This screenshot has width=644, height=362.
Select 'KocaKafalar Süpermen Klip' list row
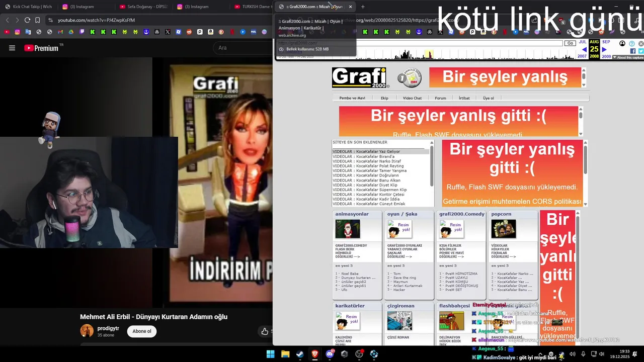click(380, 190)
